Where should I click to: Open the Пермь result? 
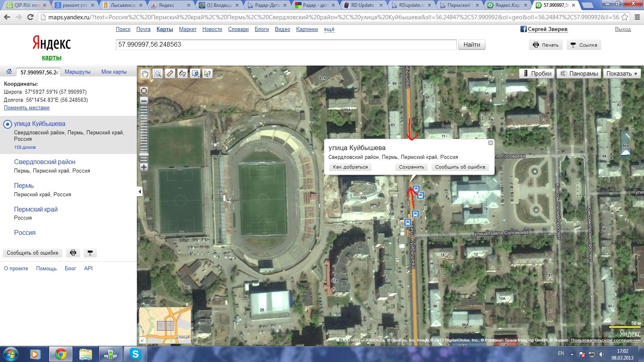24,186
